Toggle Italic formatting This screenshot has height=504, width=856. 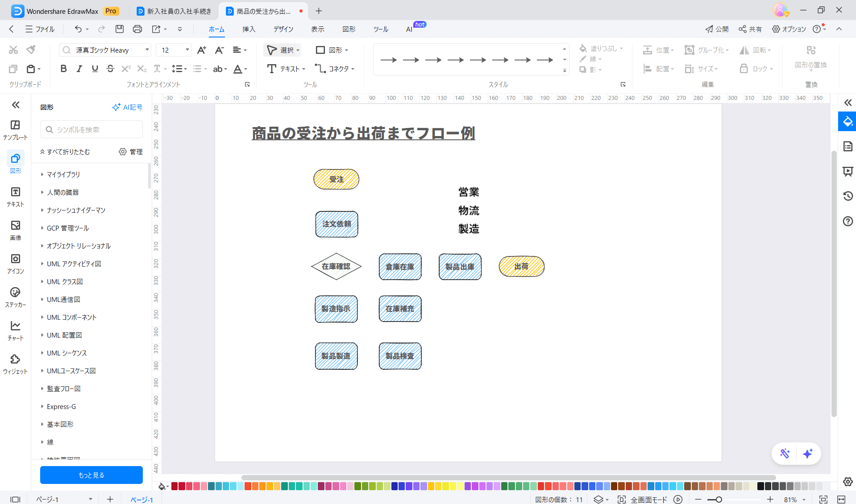pos(79,69)
